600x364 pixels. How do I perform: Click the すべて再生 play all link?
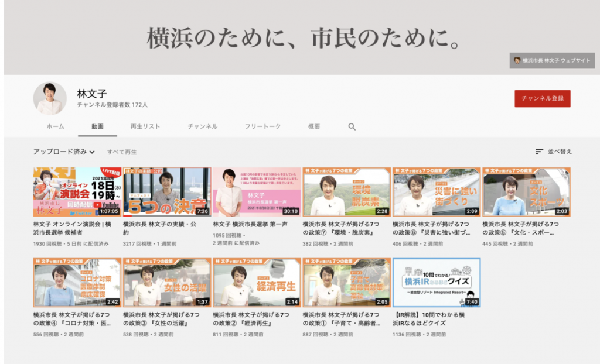point(122,152)
